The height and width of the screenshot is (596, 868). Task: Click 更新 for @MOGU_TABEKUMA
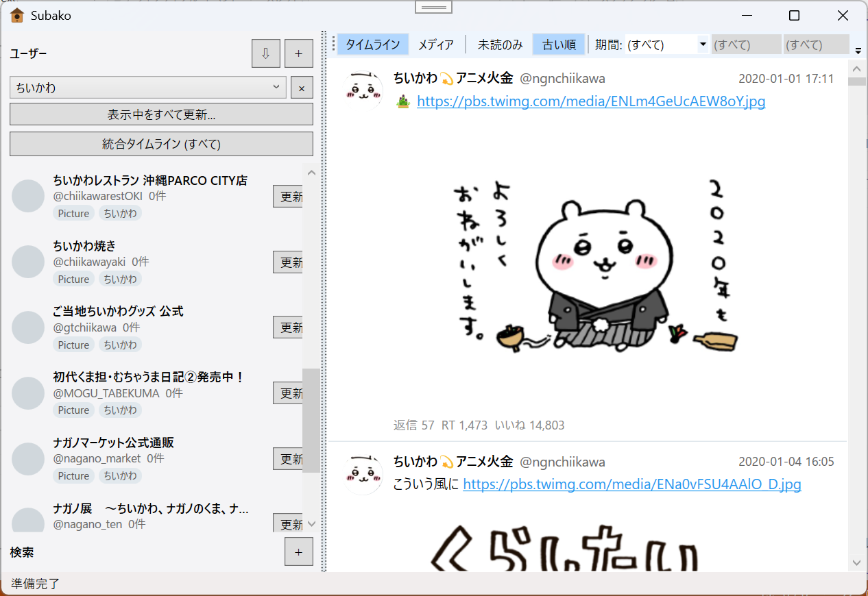point(288,393)
